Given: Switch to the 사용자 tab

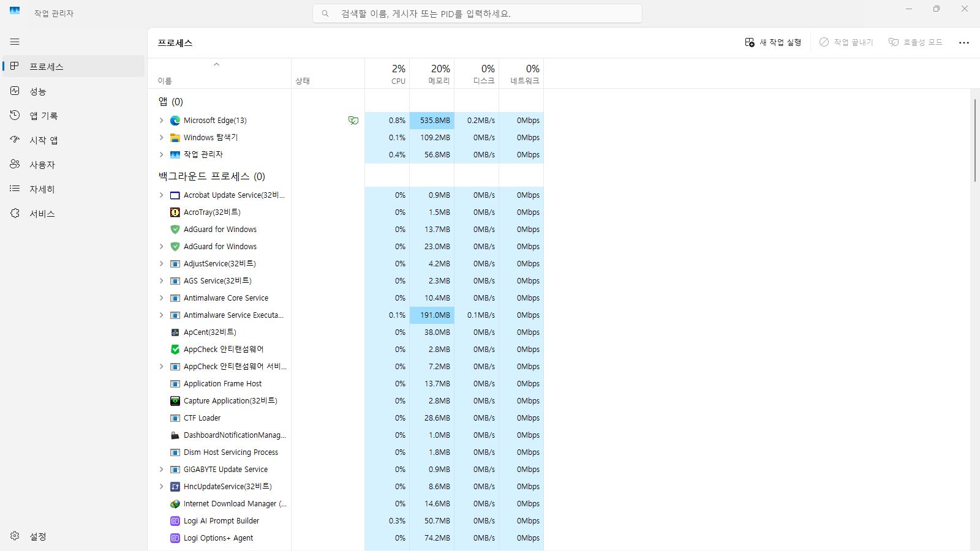Looking at the screenshot, I should (x=73, y=164).
